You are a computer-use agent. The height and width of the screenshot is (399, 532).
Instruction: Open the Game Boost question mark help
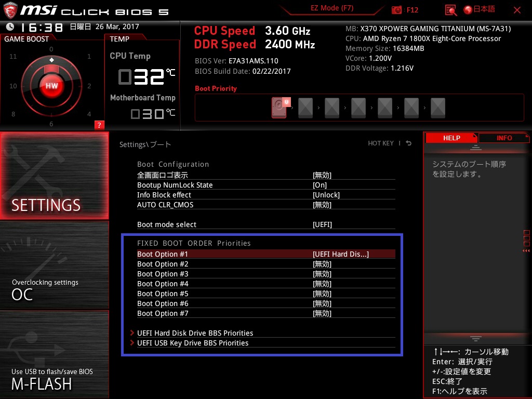pyautogui.click(x=99, y=125)
